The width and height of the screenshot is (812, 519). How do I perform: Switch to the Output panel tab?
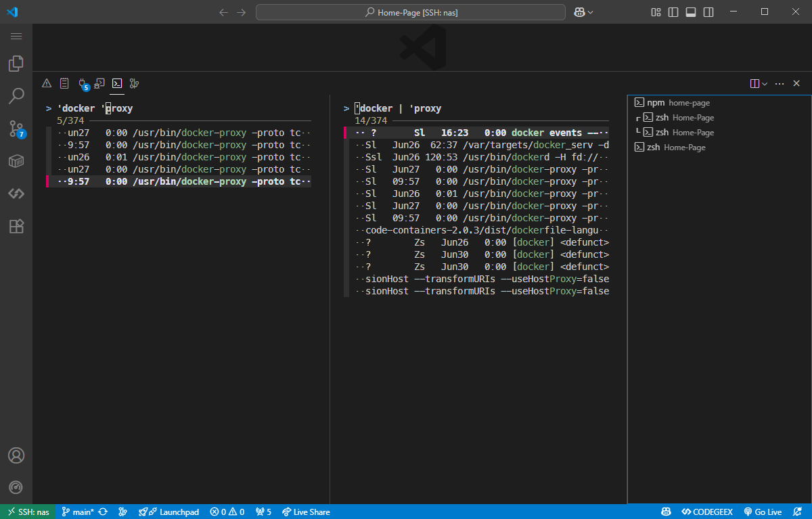(x=64, y=83)
